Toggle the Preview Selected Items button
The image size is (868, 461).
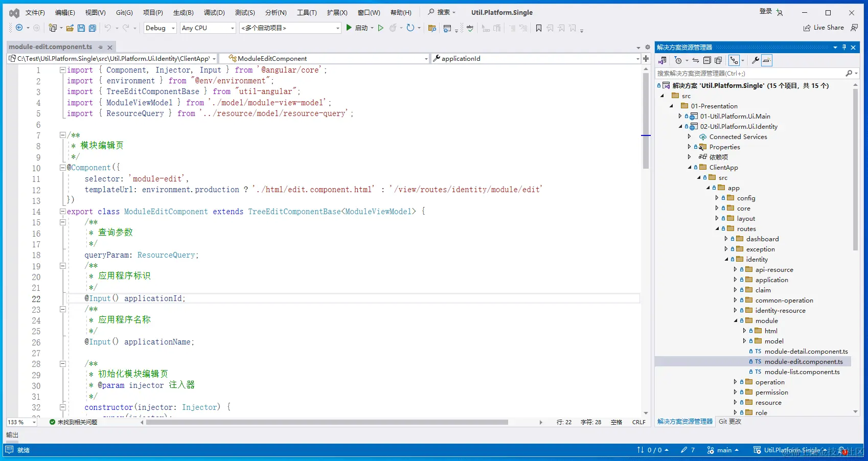point(767,60)
